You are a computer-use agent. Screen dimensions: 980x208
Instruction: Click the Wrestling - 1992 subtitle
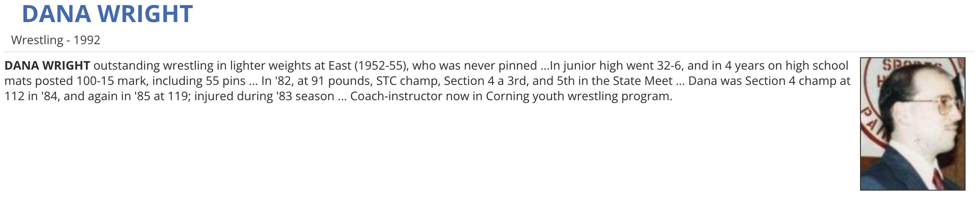coord(56,40)
